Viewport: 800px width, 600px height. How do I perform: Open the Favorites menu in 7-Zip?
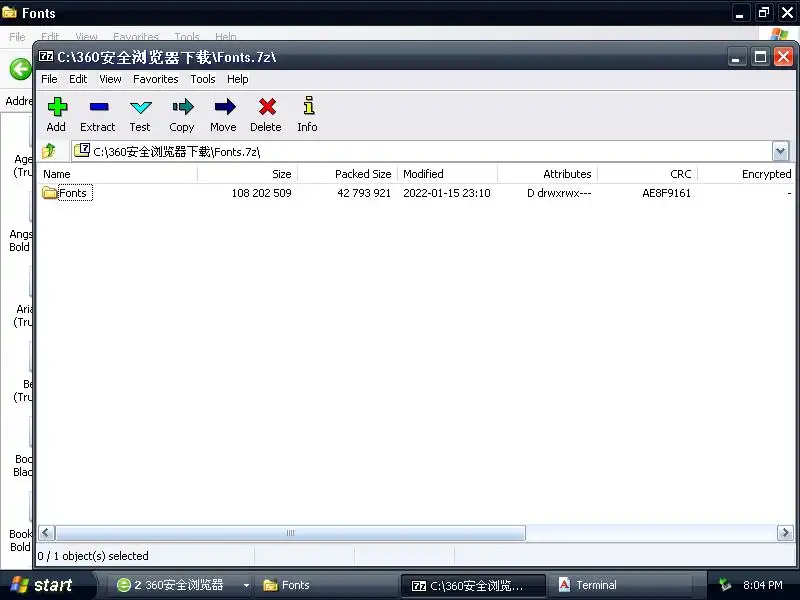pyautogui.click(x=156, y=79)
